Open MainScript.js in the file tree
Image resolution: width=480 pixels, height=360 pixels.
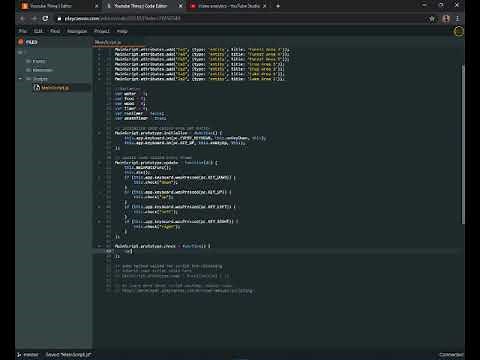(55, 88)
